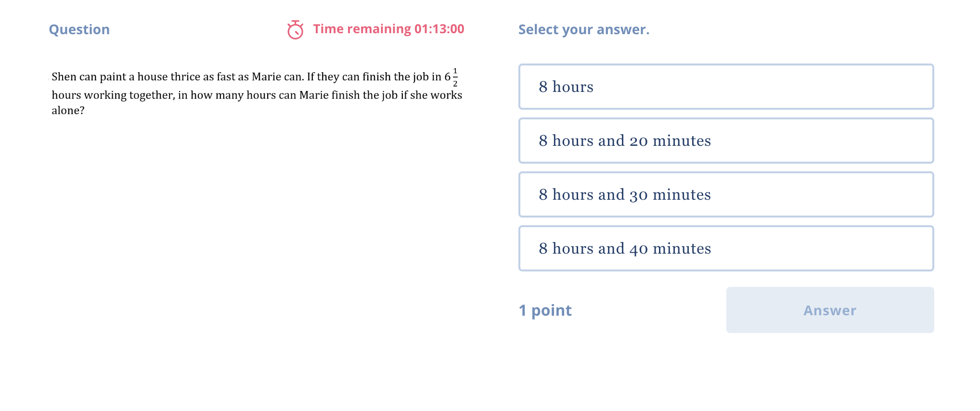Select "8 hours and 40 minutes" option

[x=727, y=248]
